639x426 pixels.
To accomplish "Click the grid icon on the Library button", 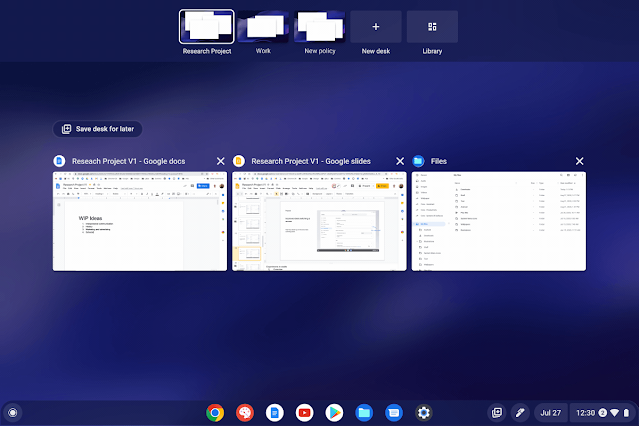I will pyautogui.click(x=432, y=26).
